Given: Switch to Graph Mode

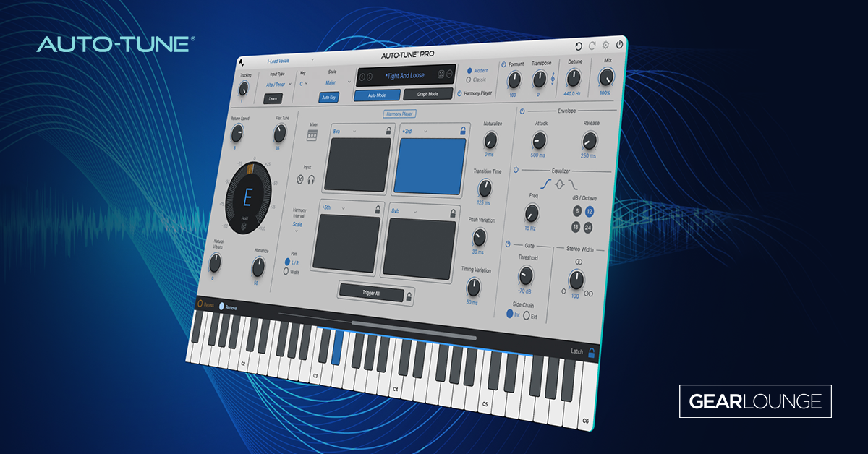Looking at the screenshot, I should (428, 93).
